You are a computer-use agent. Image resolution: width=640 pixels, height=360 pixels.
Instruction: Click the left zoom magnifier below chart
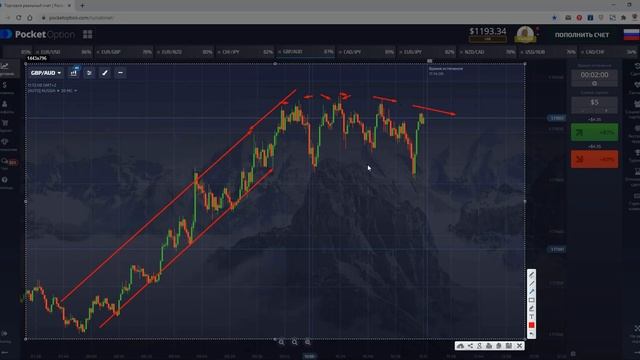coord(281,342)
